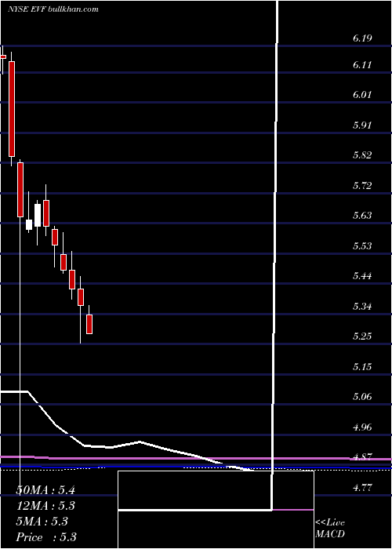This screenshot has height=549, width=392.
Task: Click the 5.72 price axis label
Action: tap(362, 185)
